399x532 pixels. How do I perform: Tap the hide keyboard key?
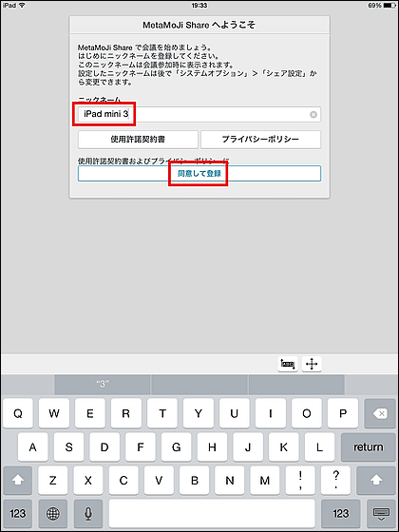pyautogui.click(x=381, y=513)
